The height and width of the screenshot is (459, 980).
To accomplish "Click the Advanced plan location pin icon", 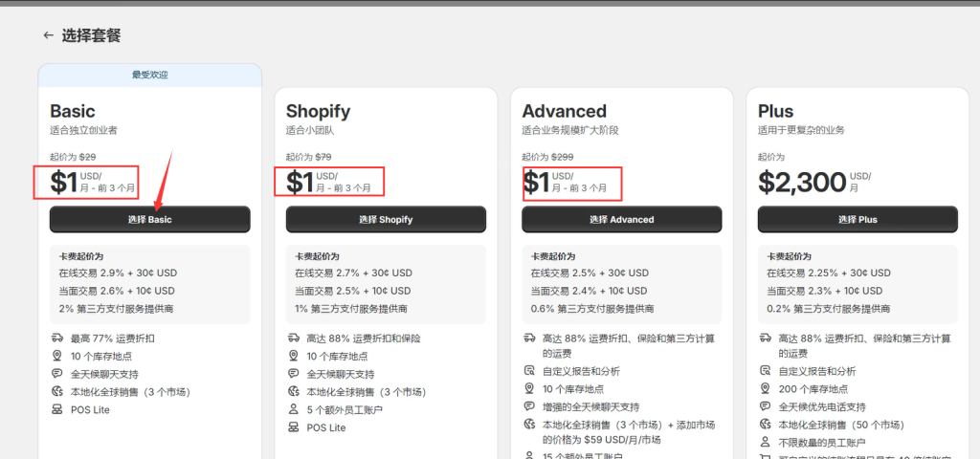I will [528, 388].
